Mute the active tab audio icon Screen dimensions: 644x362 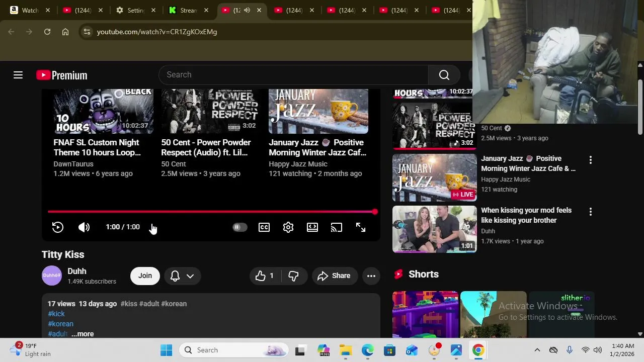247,10
